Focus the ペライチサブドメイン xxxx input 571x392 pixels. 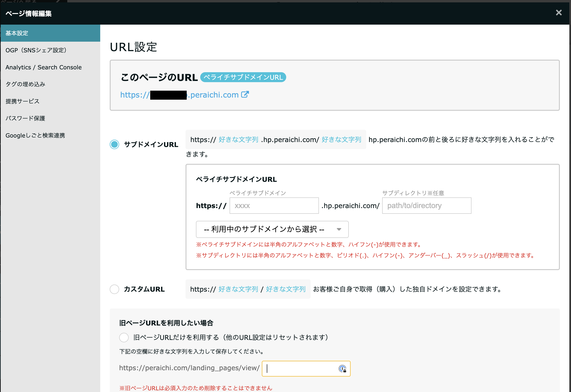[x=274, y=205]
